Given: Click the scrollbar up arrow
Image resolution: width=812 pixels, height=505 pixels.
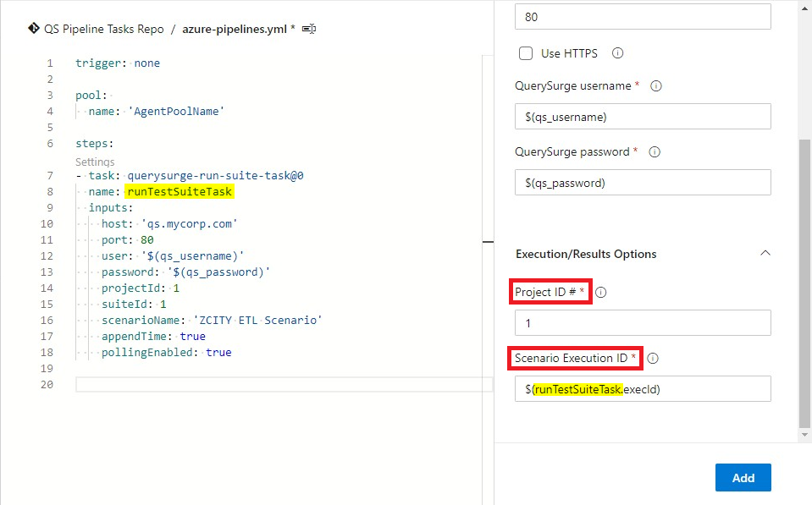Looking at the screenshot, I should coord(804,8).
